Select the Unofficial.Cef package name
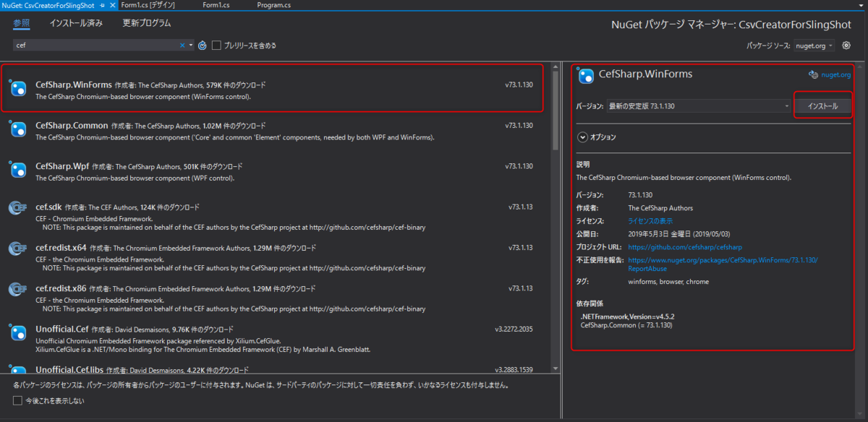The image size is (868, 422). (x=61, y=329)
